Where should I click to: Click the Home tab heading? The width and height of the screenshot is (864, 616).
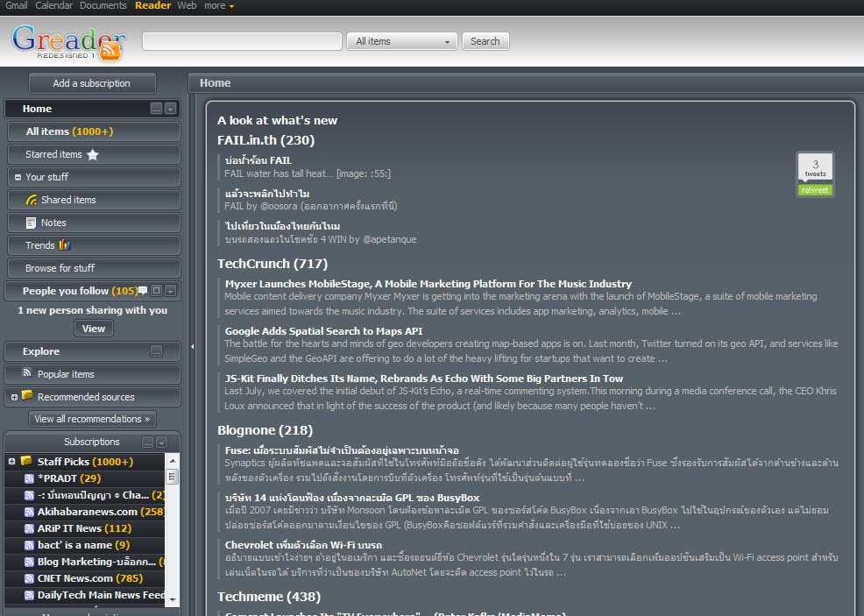click(x=216, y=83)
